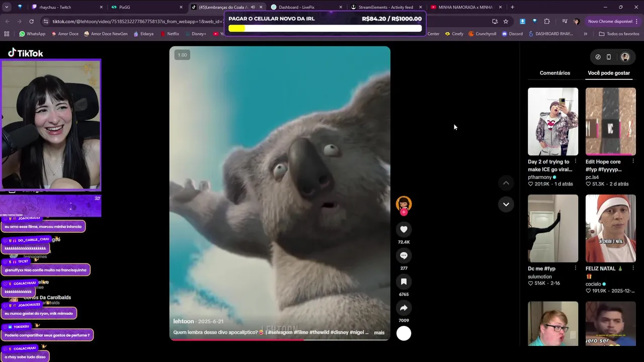Click the yellow donation goal progress bar
The width and height of the screenshot is (644, 362).
325,28
